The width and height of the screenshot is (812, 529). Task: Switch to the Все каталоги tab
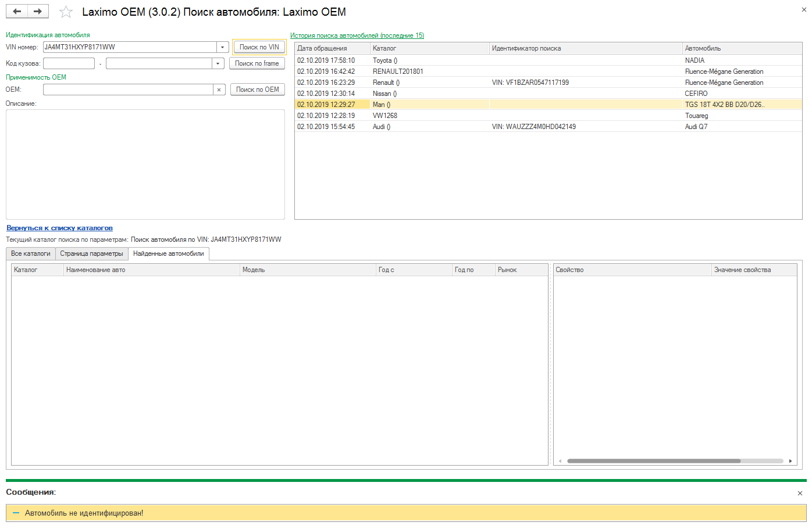click(31, 254)
